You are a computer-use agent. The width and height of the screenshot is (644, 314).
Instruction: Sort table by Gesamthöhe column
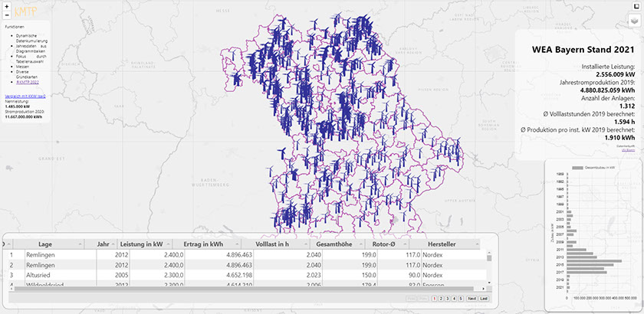(x=337, y=244)
